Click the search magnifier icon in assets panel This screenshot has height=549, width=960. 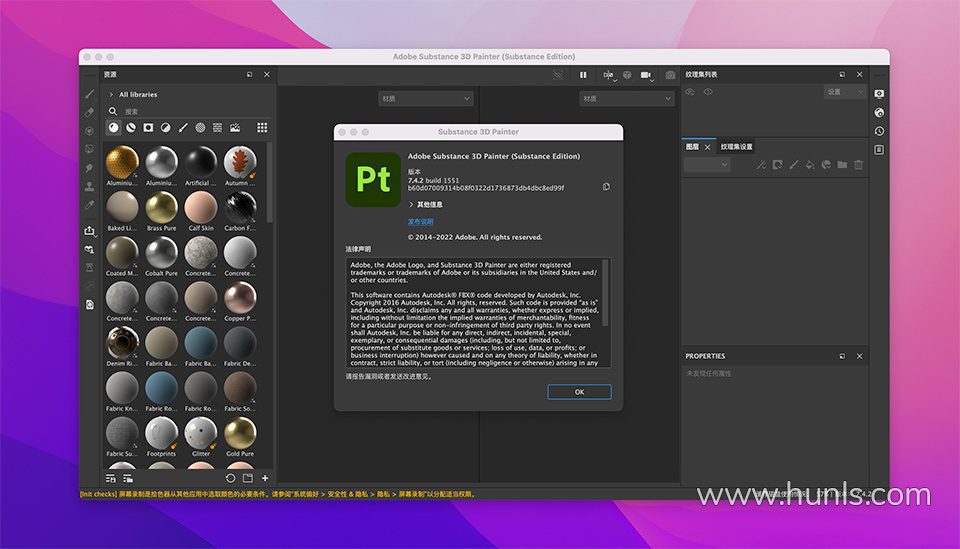click(113, 111)
